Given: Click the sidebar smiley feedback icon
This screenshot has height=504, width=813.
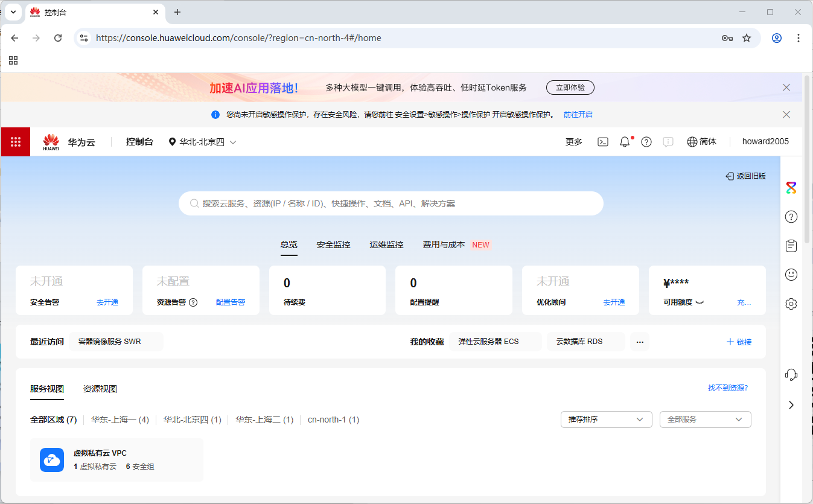Looking at the screenshot, I should (x=791, y=275).
